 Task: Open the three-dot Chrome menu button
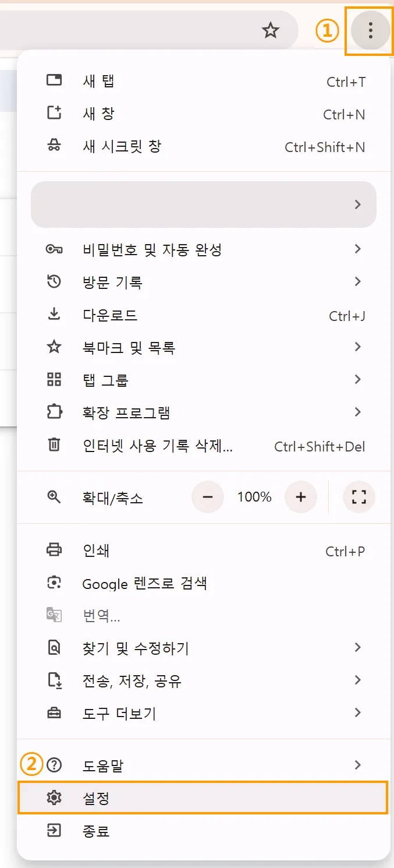pos(370,31)
